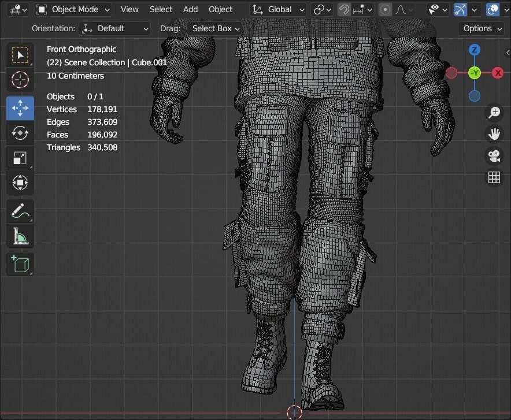
Task: Toggle the snapping magnet button
Action: (x=344, y=10)
